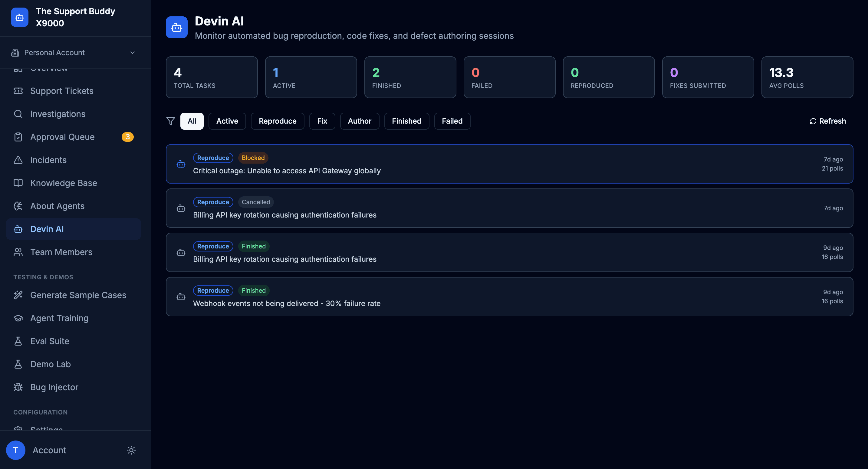Open Agent Training
Screen dimensions: 868x469
(x=74, y=318)
